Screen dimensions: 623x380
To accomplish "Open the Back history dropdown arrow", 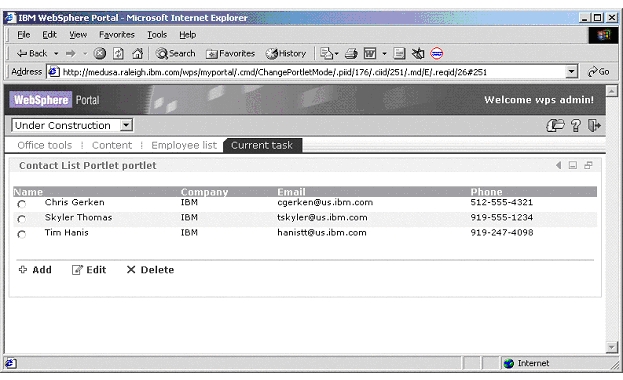I will [56, 53].
